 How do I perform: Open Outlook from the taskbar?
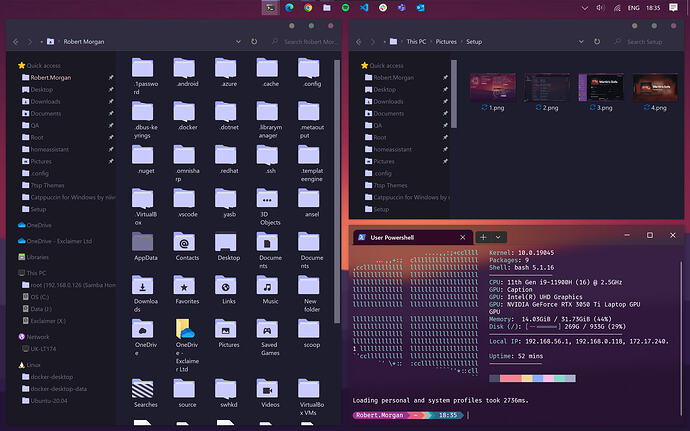coord(421,7)
